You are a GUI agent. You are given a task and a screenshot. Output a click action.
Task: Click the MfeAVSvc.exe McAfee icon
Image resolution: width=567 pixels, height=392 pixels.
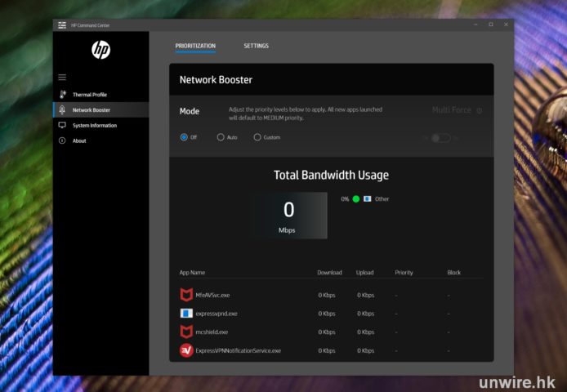(x=185, y=295)
